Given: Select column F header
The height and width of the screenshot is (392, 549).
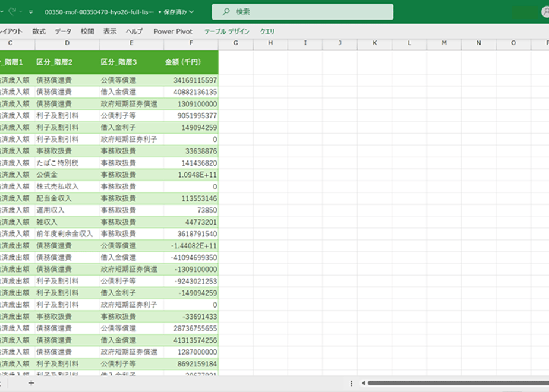Looking at the screenshot, I should [191, 43].
